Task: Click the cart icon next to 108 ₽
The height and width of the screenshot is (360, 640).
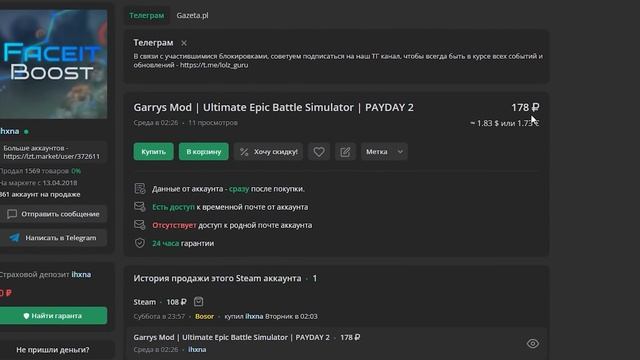Action: click(x=198, y=302)
